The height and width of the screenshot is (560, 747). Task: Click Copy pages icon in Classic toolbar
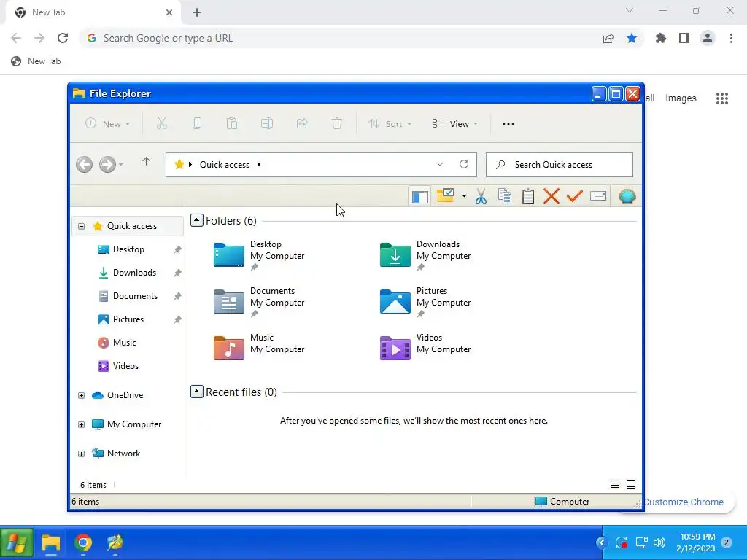[505, 196]
